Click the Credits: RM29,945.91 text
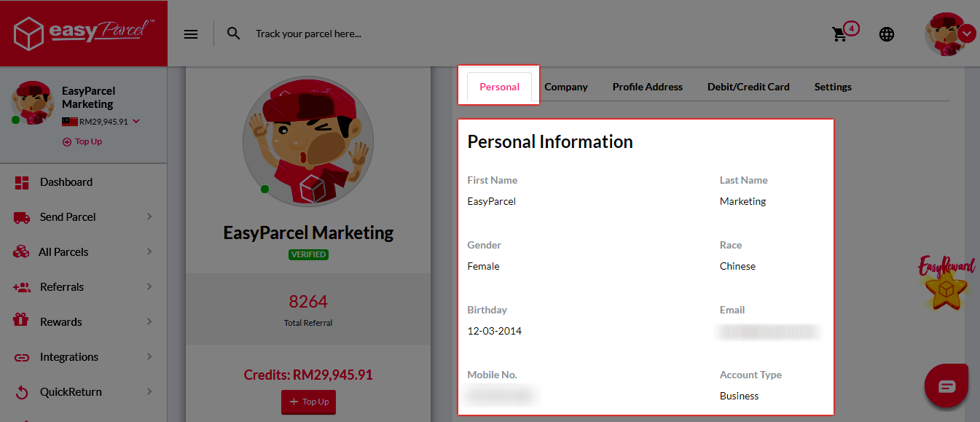 click(308, 375)
